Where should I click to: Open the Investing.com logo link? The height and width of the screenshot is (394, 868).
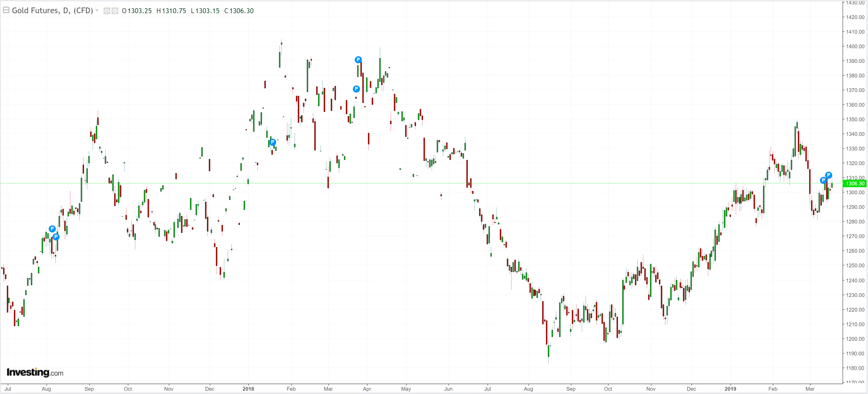(x=35, y=372)
